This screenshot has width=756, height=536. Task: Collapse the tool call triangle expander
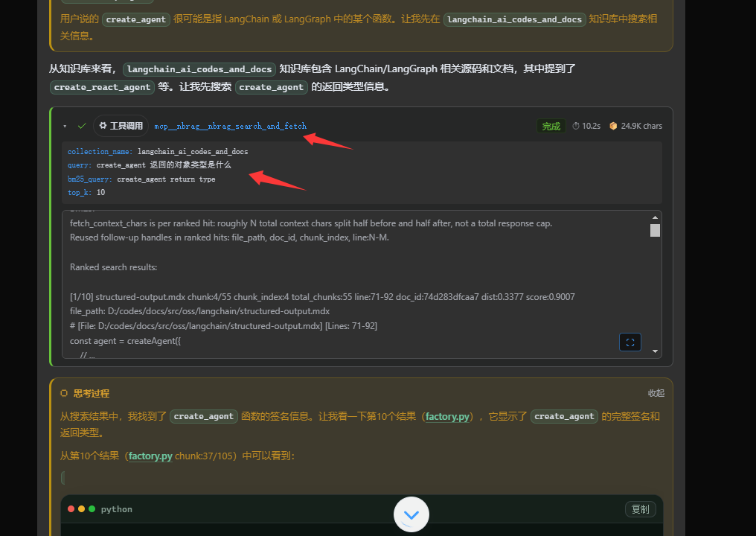click(65, 127)
